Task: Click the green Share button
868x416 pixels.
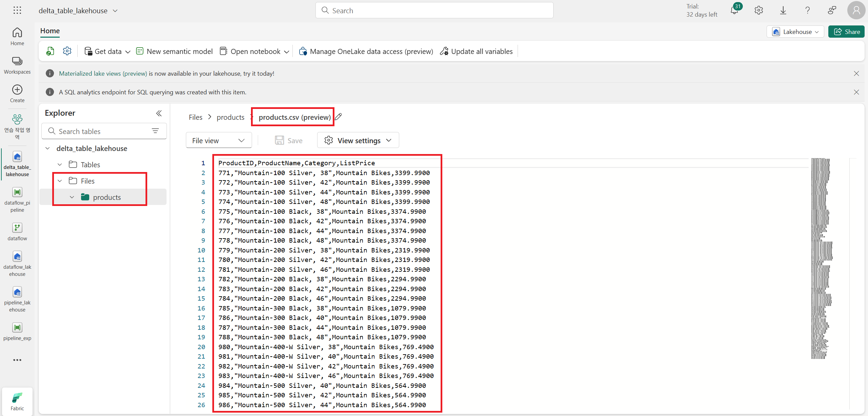Action: pos(846,32)
